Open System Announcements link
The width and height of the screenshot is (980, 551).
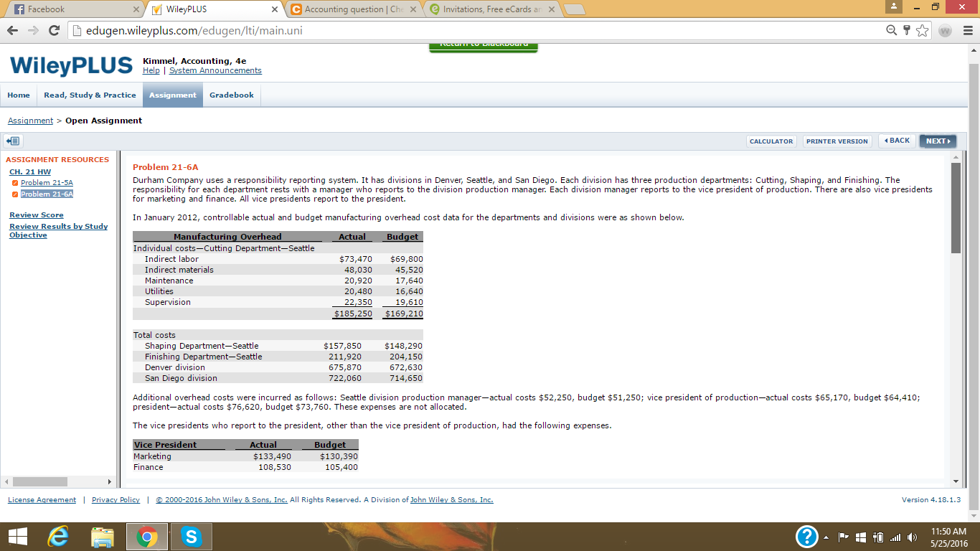[x=215, y=70]
